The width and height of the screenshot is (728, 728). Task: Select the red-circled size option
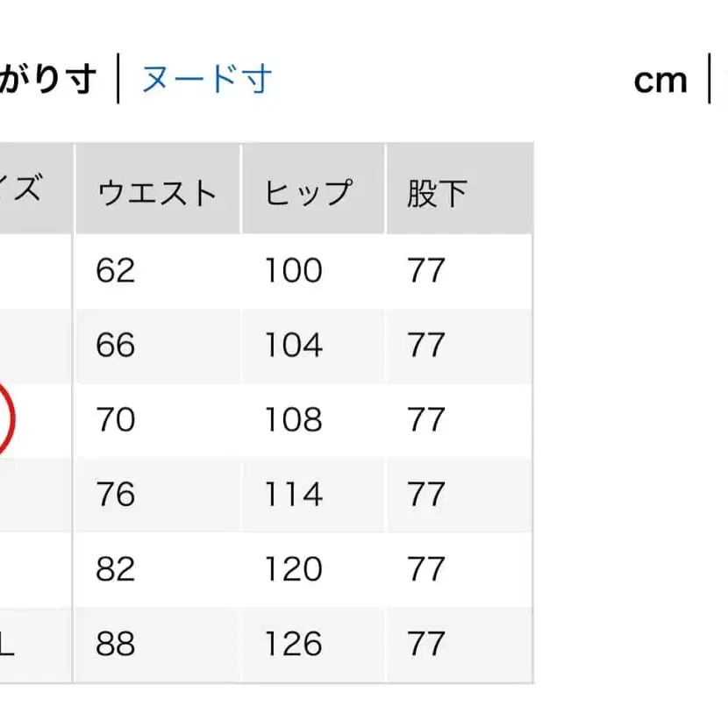9,419
